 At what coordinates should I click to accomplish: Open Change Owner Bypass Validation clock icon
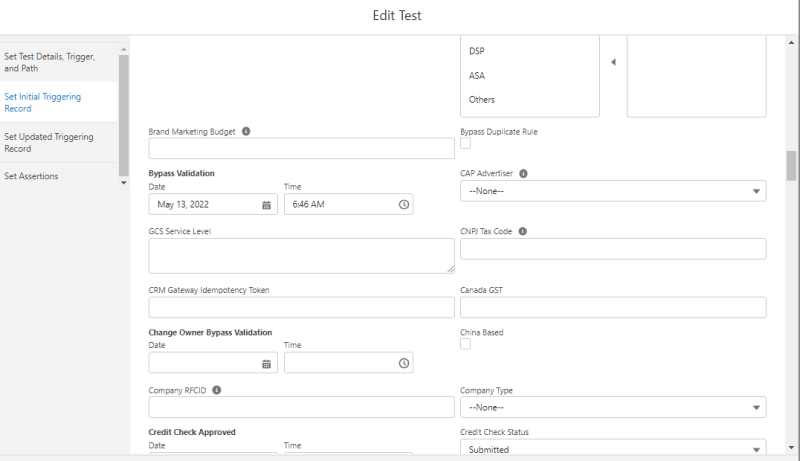point(404,363)
